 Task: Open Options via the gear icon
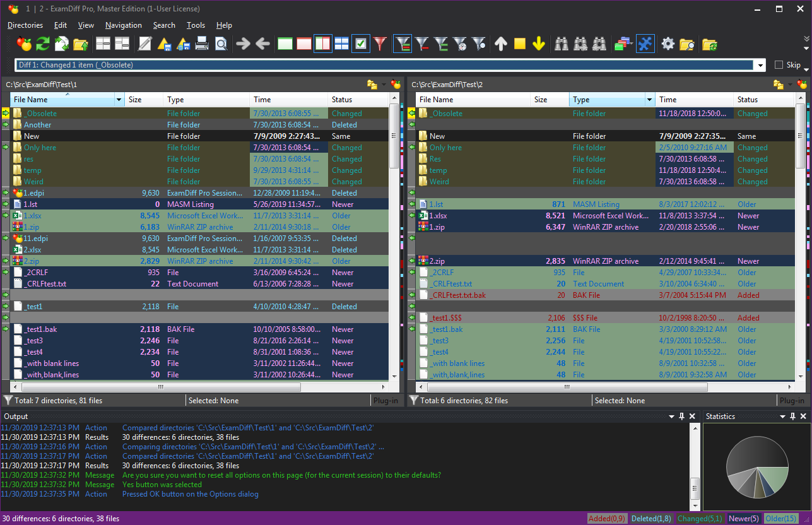tap(668, 44)
